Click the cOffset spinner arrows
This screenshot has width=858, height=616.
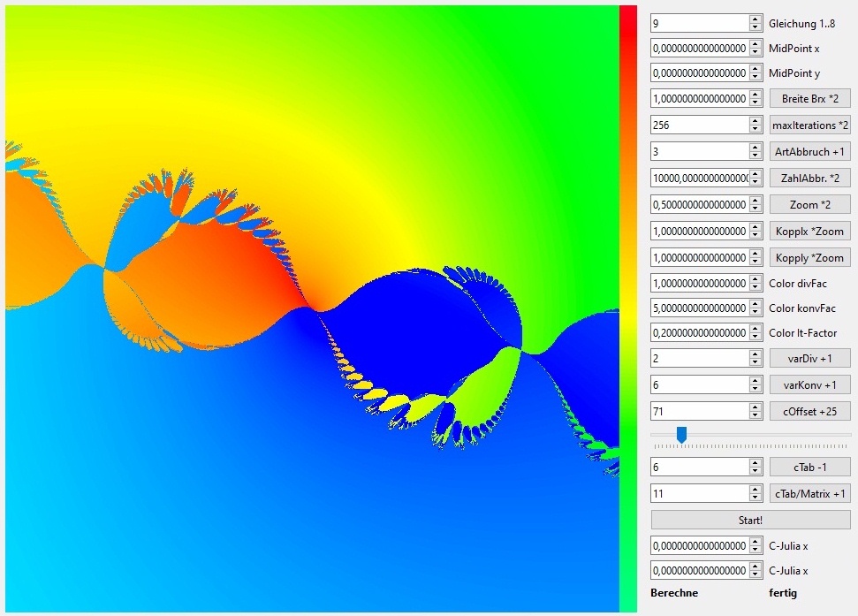point(755,411)
